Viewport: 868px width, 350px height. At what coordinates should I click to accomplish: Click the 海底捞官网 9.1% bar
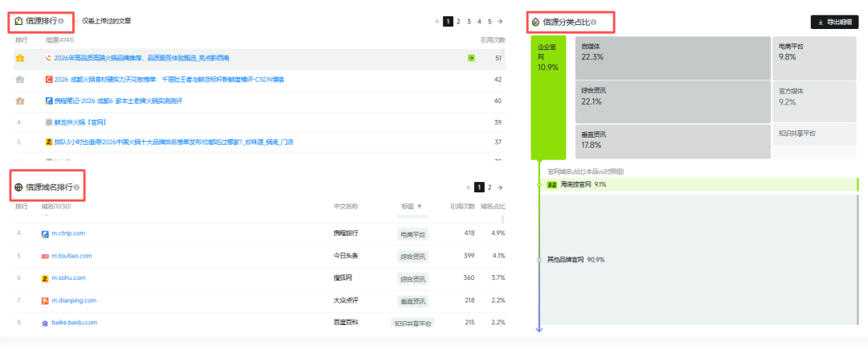click(698, 185)
